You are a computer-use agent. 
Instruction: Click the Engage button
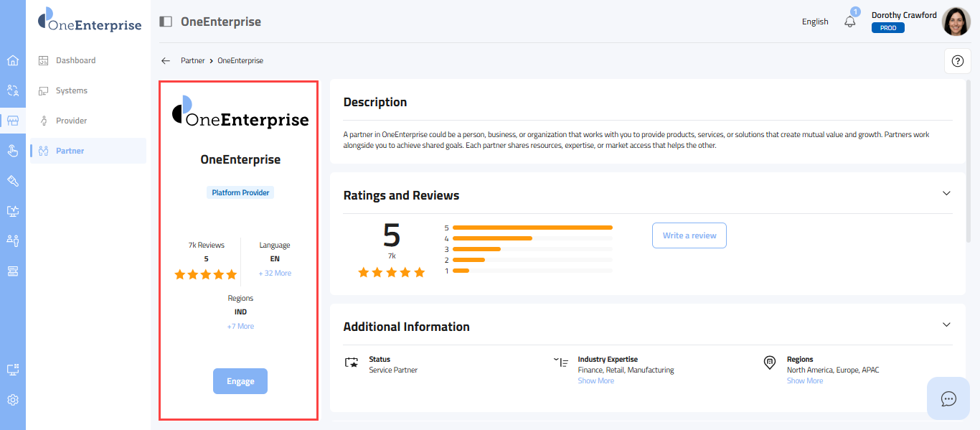pyautogui.click(x=240, y=381)
